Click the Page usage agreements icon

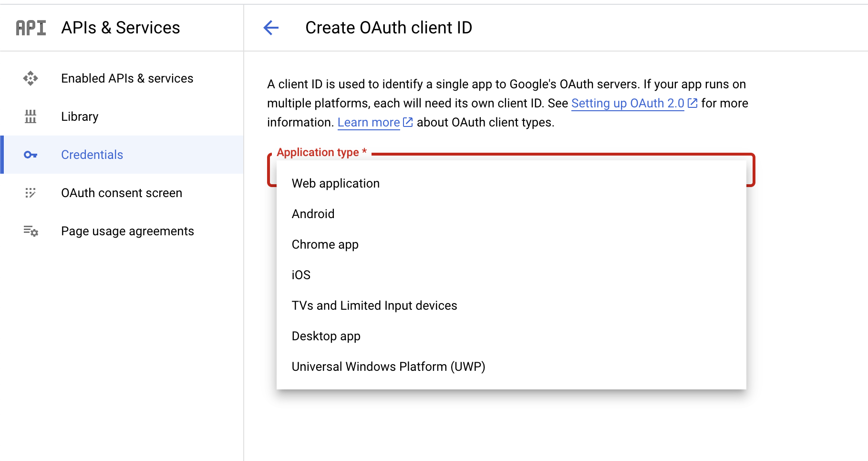click(x=31, y=231)
